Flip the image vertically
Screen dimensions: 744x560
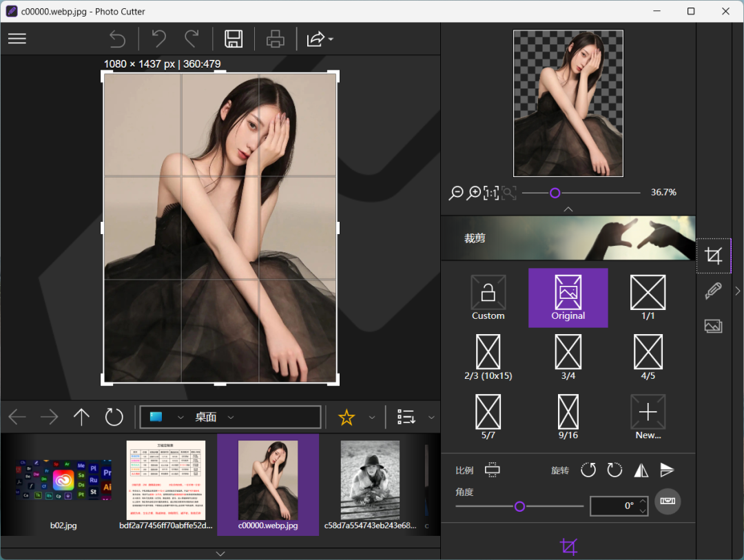tap(666, 470)
